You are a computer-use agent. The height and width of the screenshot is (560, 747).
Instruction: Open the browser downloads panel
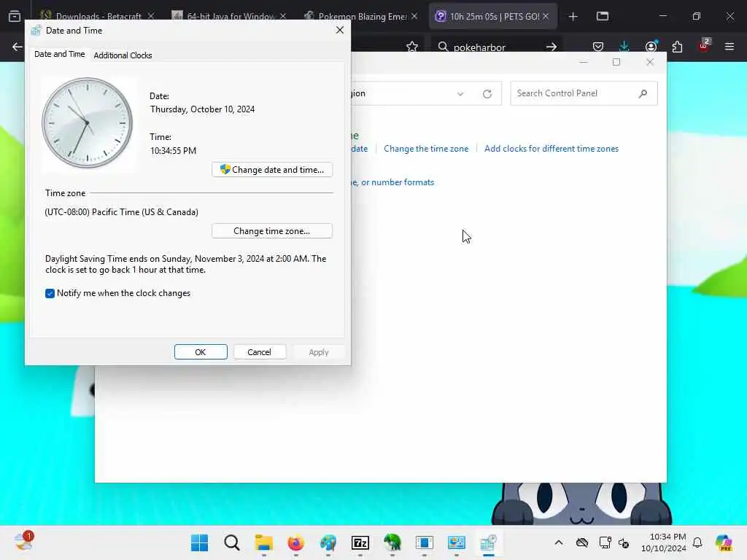(624, 47)
